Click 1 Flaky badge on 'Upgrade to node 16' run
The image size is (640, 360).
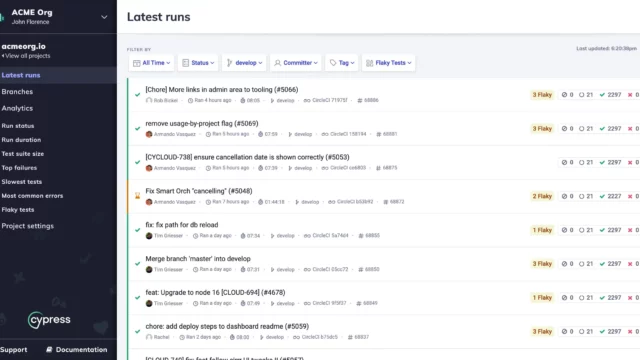542,298
